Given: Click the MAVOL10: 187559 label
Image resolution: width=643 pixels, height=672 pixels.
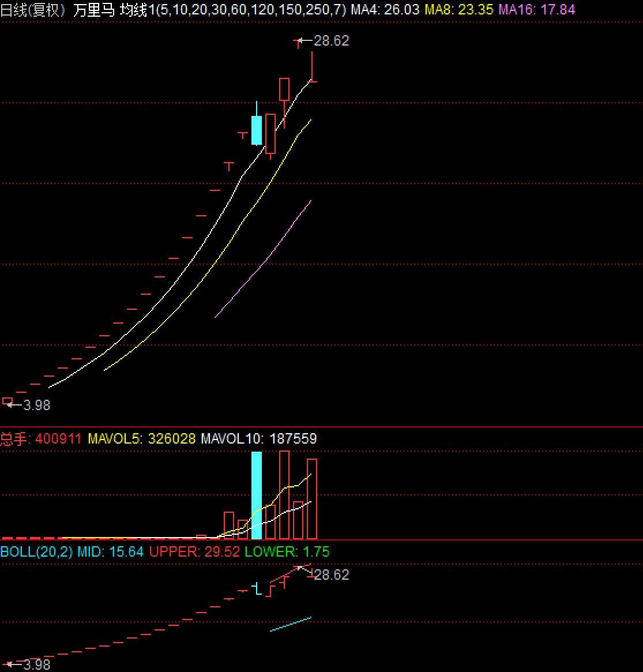Looking at the screenshot, I should coord(259,438).
